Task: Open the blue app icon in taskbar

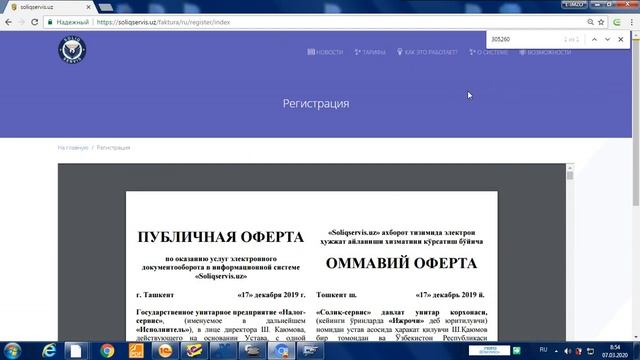Action: 223,351
